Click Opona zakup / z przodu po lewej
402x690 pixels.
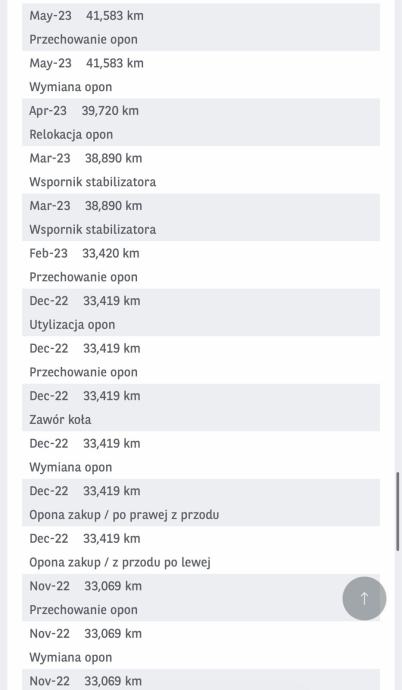201,550
